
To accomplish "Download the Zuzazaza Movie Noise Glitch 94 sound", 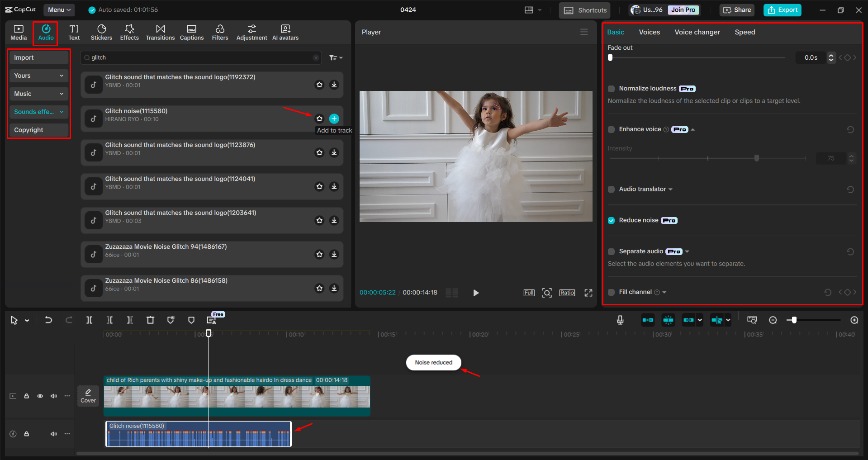I will [334, 254].
